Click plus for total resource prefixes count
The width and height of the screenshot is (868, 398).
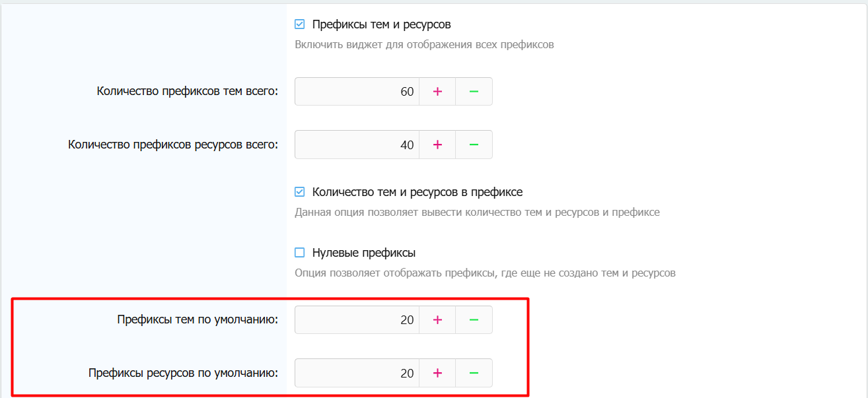coord(437,145)
